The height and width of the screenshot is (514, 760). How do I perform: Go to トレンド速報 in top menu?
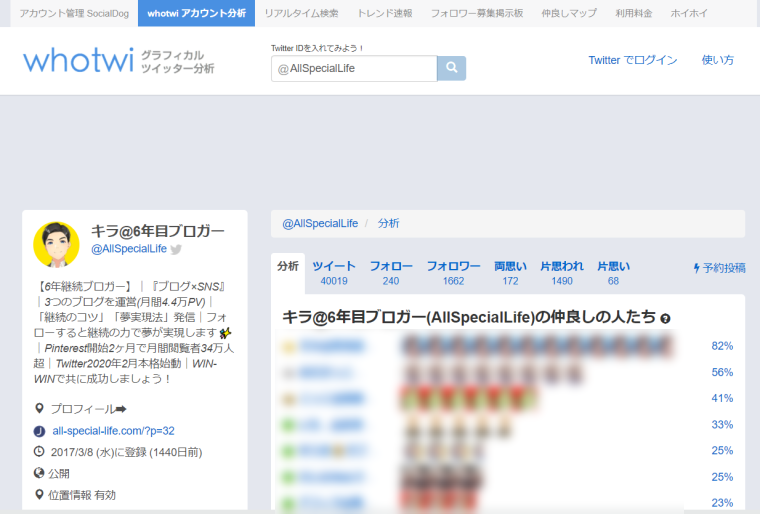tap(384, 13)
